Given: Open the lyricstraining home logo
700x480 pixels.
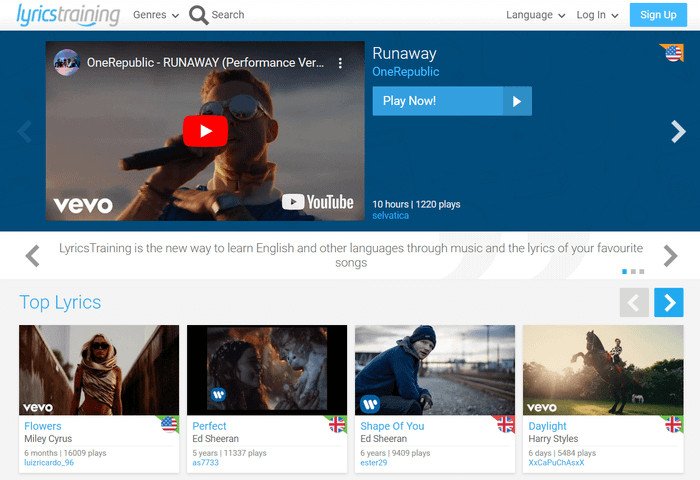Looking at the screenshot, I should (x=68, y=15).
